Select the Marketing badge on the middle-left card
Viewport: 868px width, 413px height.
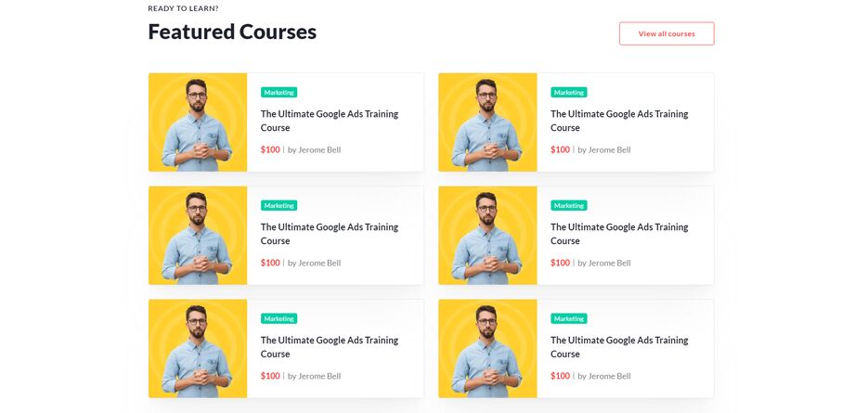[279, 205]
